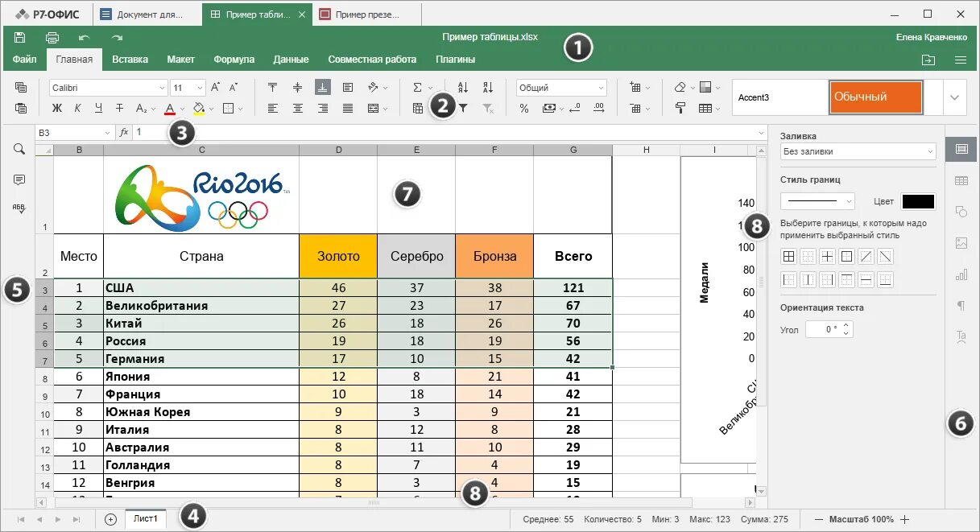The height and width of the screenshot is (532, 980).
Task: Open the B3 name box dropdown
Action: [x=107, y=132]
